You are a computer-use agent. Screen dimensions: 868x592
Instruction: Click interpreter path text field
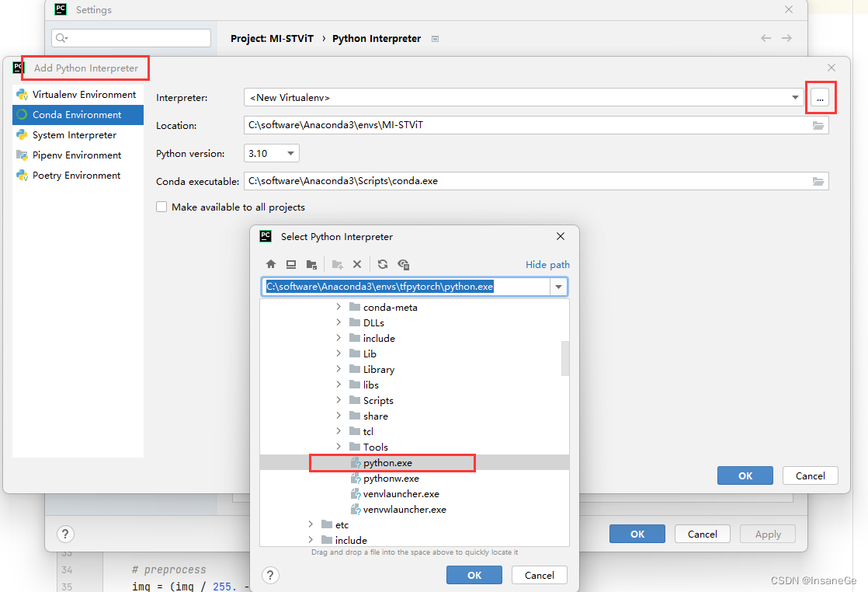[406, 287]
